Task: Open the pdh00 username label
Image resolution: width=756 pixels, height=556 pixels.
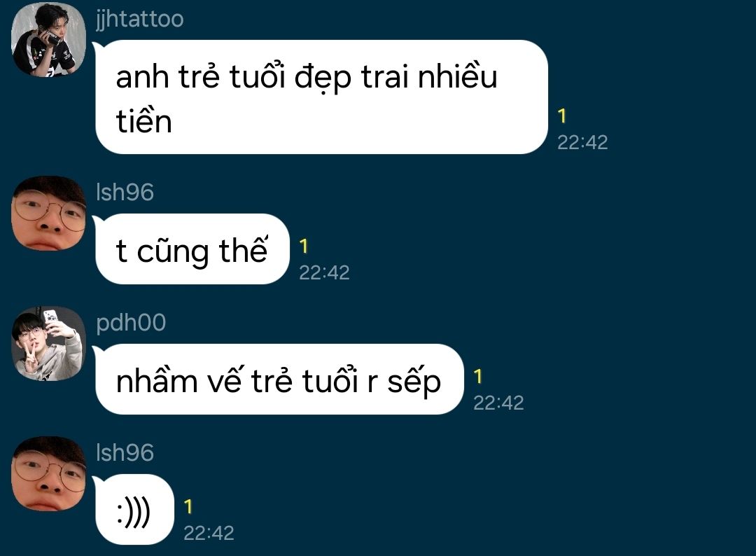Action: pyautogui.click(x=131, y=323)
